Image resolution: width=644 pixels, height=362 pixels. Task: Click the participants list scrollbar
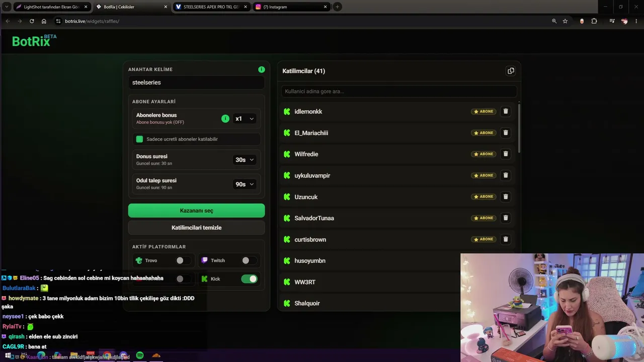[x=519, y=128]
